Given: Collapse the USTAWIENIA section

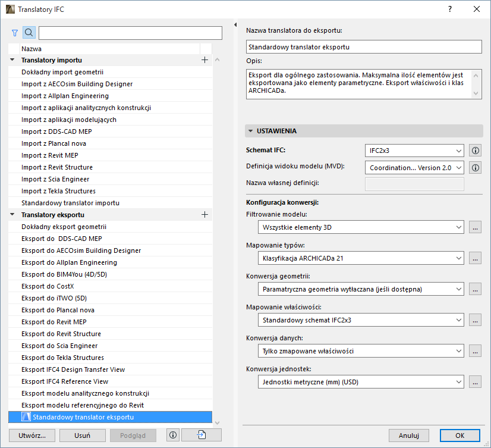Looking at the screenshot, I should click(x=251, y=130).
